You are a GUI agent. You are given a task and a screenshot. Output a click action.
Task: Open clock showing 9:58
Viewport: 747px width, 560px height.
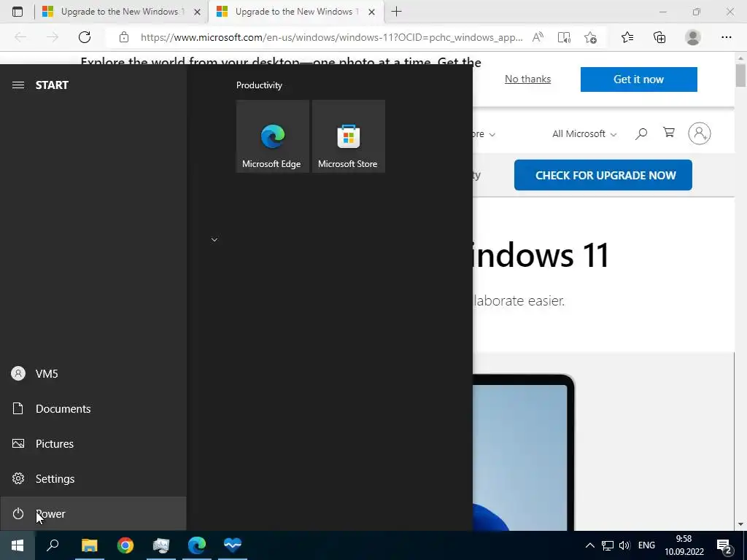pyautogui.click(x=684, y=545)
